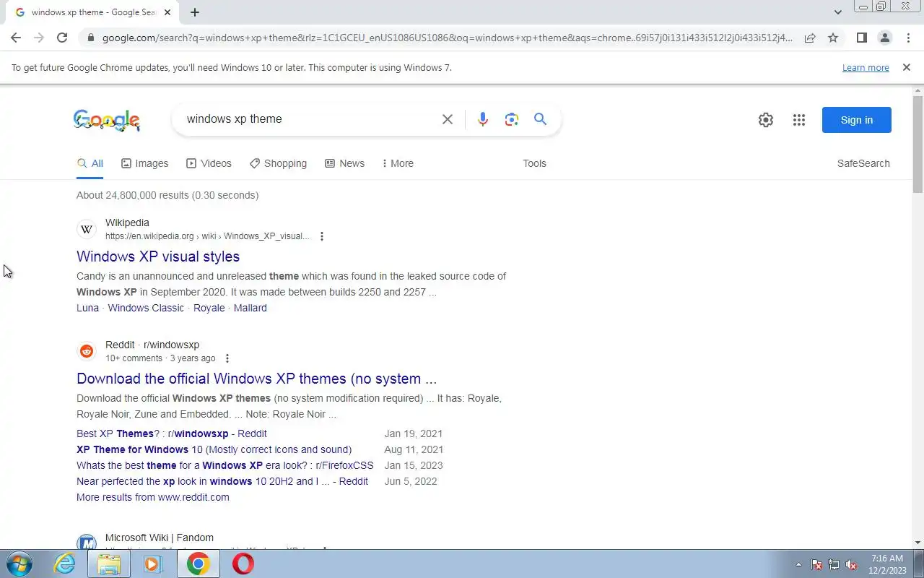Show hidden system tray icons

(x=798, y=564)
